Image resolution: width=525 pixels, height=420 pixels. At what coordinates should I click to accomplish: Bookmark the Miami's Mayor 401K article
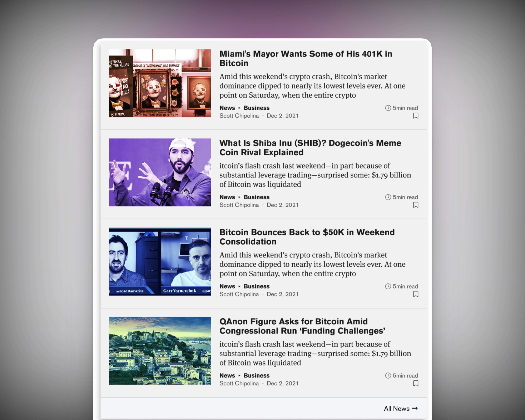(416, 116)
